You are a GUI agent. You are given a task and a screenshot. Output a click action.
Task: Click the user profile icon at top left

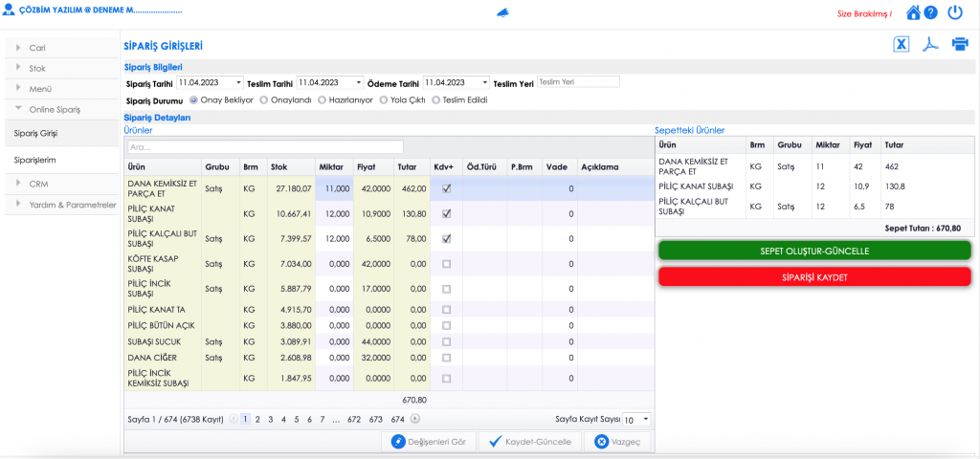10,9
